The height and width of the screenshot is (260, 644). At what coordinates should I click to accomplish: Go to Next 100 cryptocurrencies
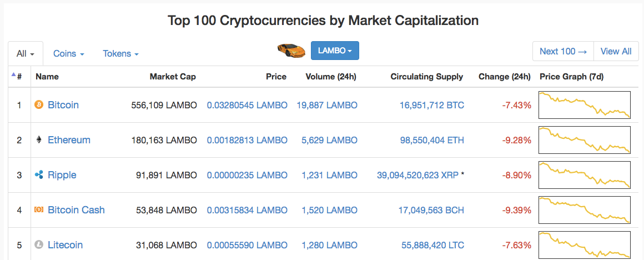point(563,51)
